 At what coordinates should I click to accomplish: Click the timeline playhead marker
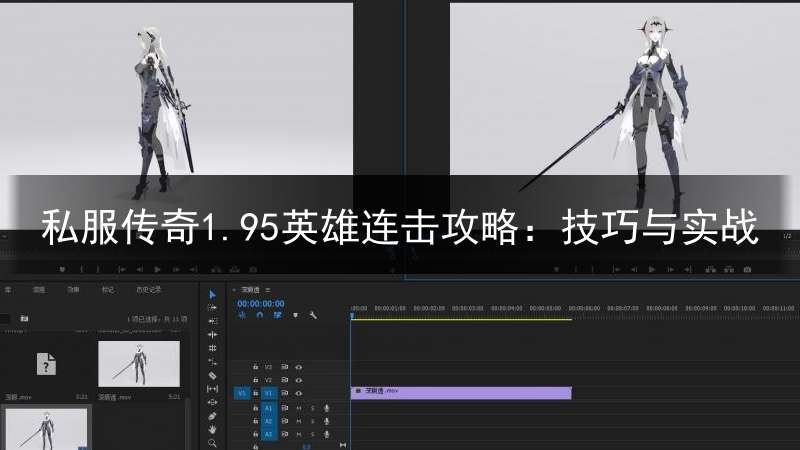pyautogui.click(x=352, y=316)
